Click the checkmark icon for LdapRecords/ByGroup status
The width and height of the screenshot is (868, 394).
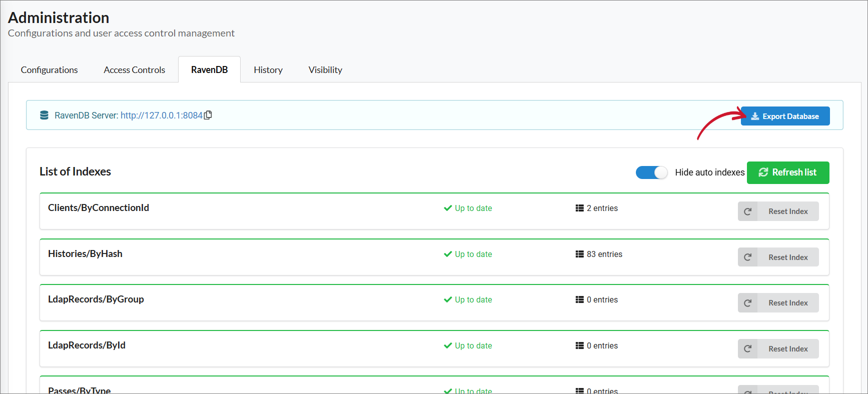448,299
